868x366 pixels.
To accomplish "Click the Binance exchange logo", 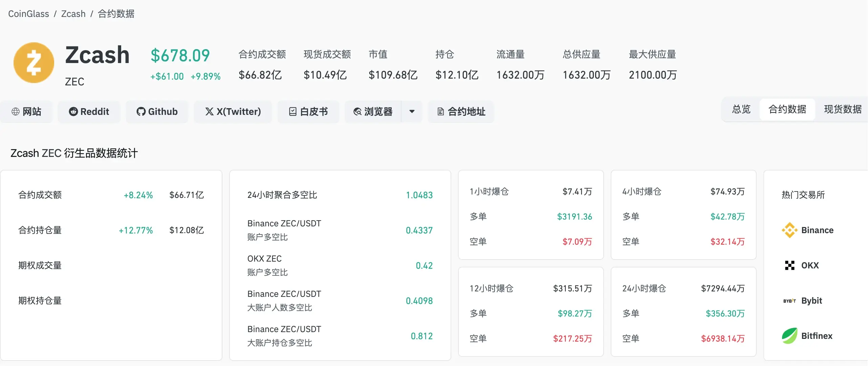I will 789,230.
